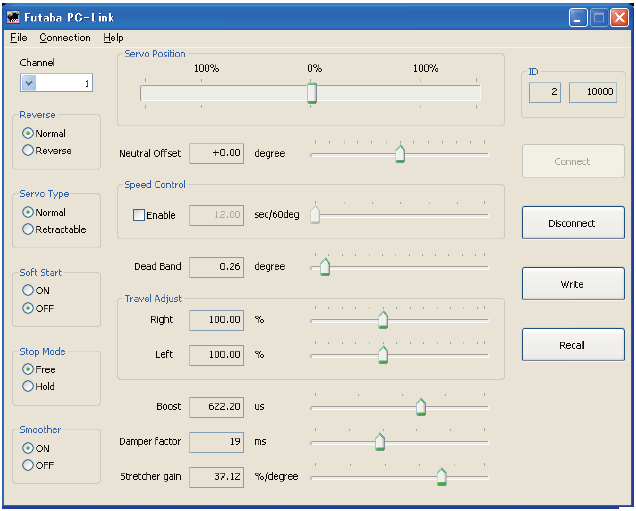Click the Servo Position slider thumb
Image resolution: width=636 pixels, height=511 pixels.
pyautogui.click(x=312, y=93)
